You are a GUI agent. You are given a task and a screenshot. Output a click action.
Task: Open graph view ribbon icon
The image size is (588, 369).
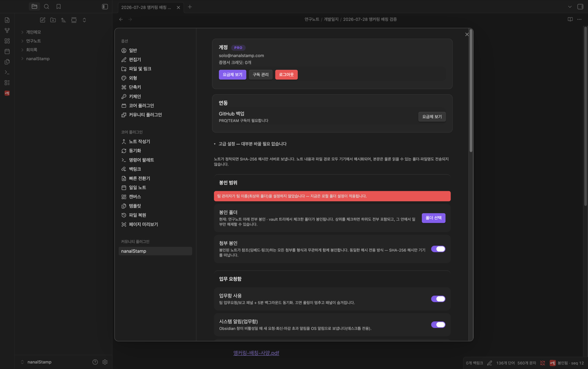coord(7,31)
